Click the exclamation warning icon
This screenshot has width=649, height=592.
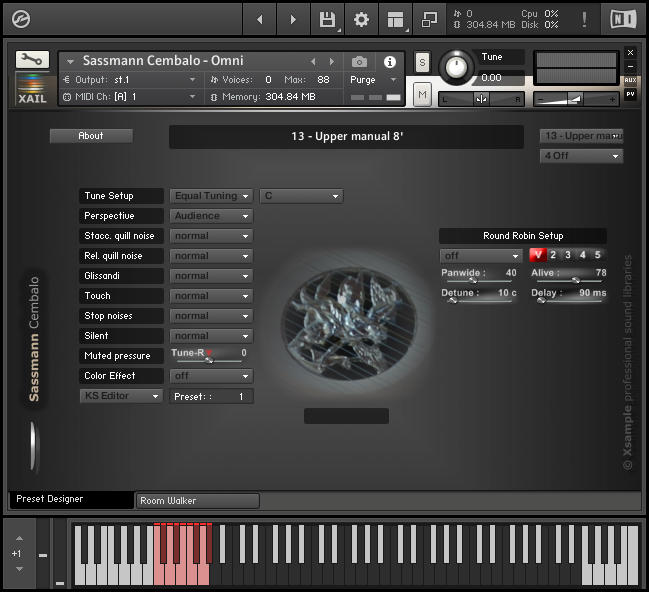pyautogui.click(x=584, y=19)
